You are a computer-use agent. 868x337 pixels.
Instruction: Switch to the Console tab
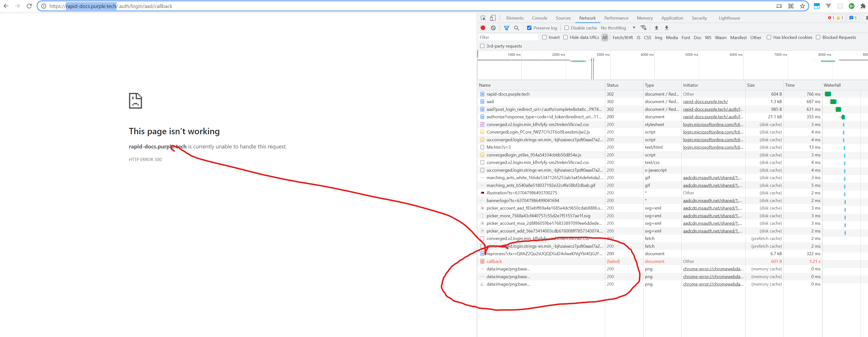(539, 18)
